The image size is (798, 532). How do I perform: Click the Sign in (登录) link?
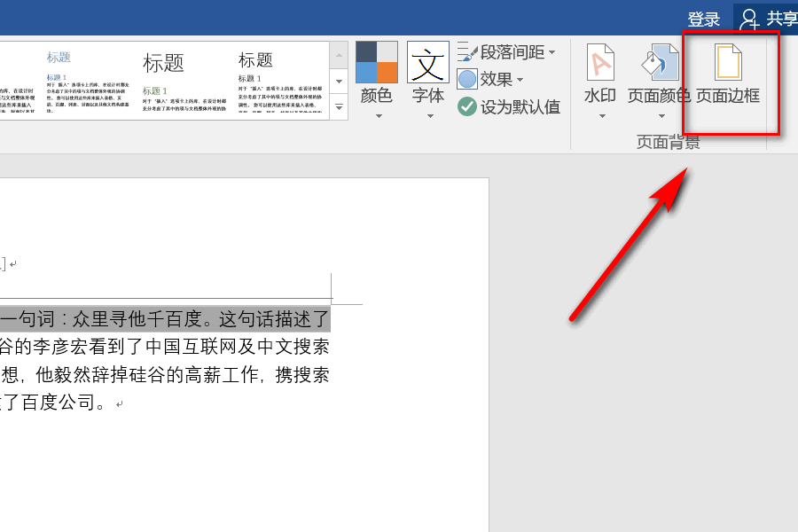pyautogui.click(x=704, y=20)
